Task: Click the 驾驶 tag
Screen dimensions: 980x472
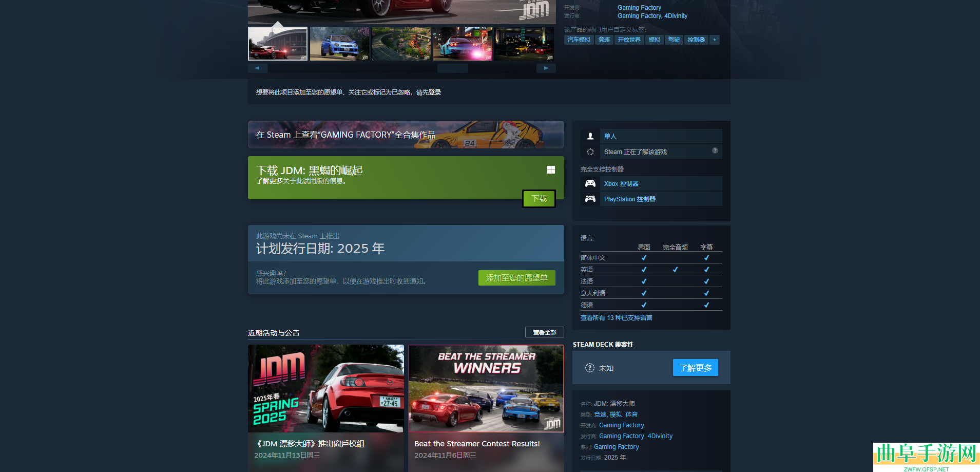Action: (x=674, y=40)
